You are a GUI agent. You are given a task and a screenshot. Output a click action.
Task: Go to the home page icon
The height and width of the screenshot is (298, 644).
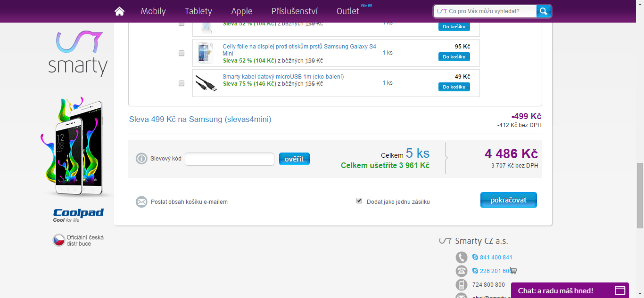point(119,11)
